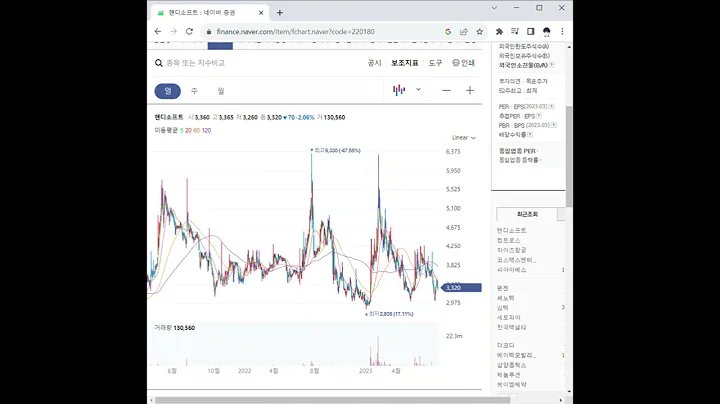The width and height of the screenshot is (720, 404).
Task: Click the help icon beside 추정PER EPS
Action: [539, 116]
